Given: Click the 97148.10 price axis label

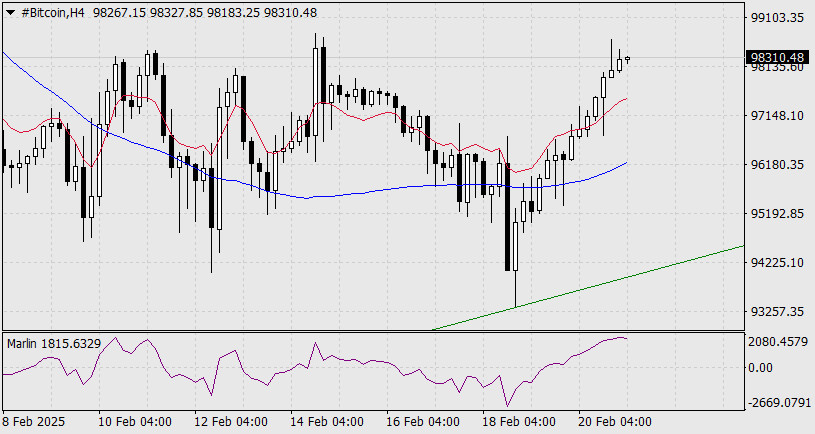Looking at the screenshot, I should pos(777,115).
